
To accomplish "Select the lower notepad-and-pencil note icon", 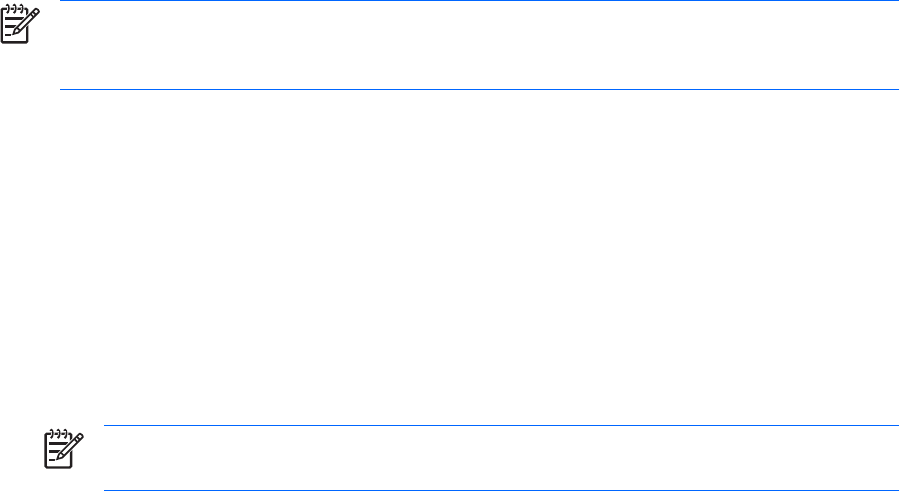I will 60,449.
